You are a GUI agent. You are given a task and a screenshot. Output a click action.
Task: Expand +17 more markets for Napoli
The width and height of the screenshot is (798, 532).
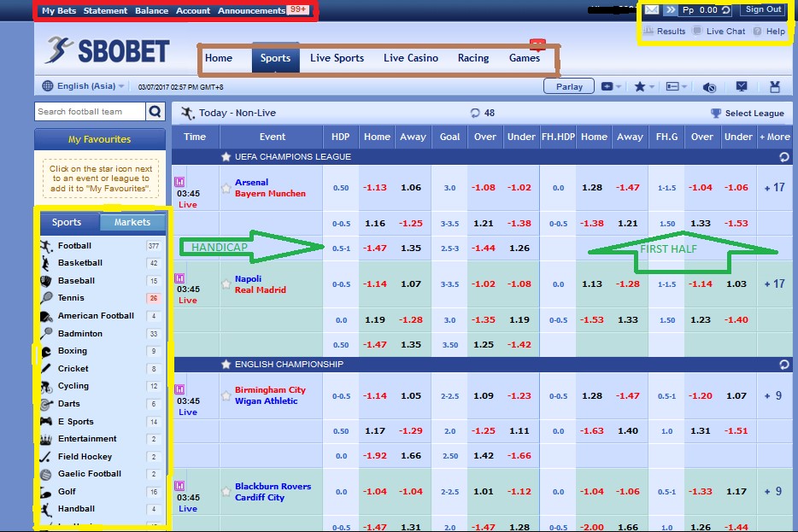(775, 284)
